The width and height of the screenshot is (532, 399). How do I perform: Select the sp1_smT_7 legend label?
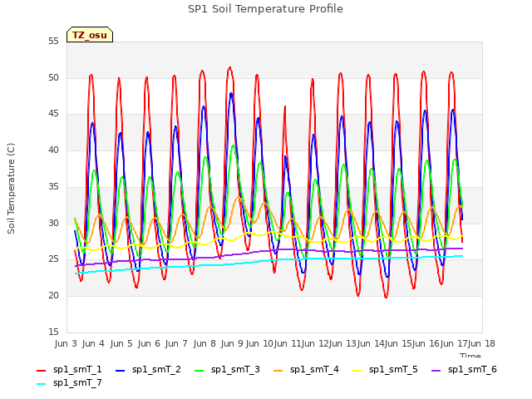pos(77,382)
